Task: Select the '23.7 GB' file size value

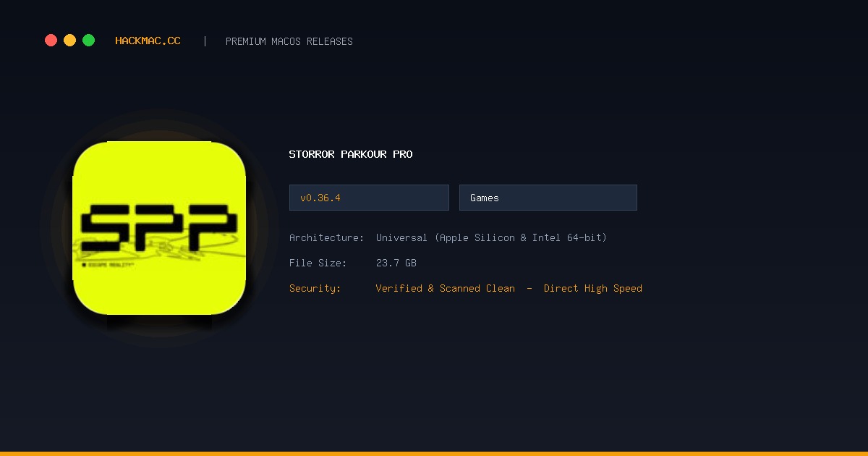Action: (396, 263)
